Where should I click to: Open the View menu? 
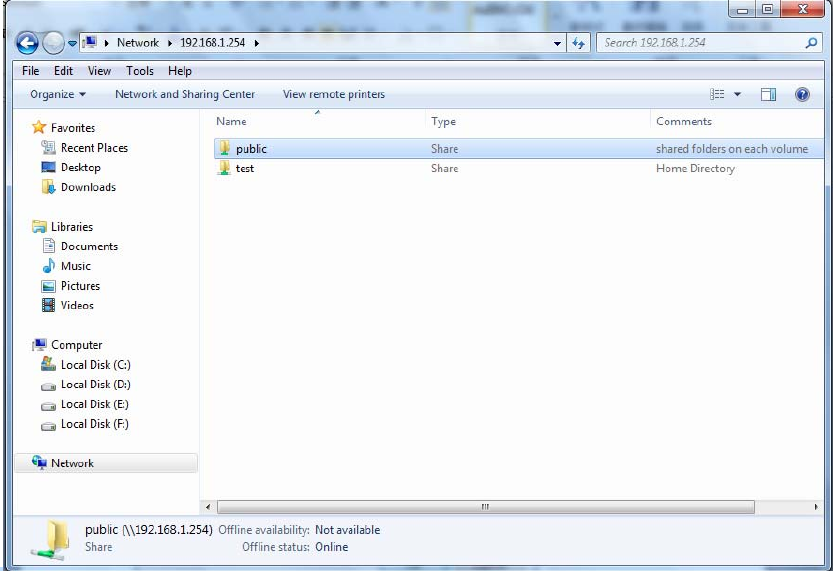click(99, 71)
